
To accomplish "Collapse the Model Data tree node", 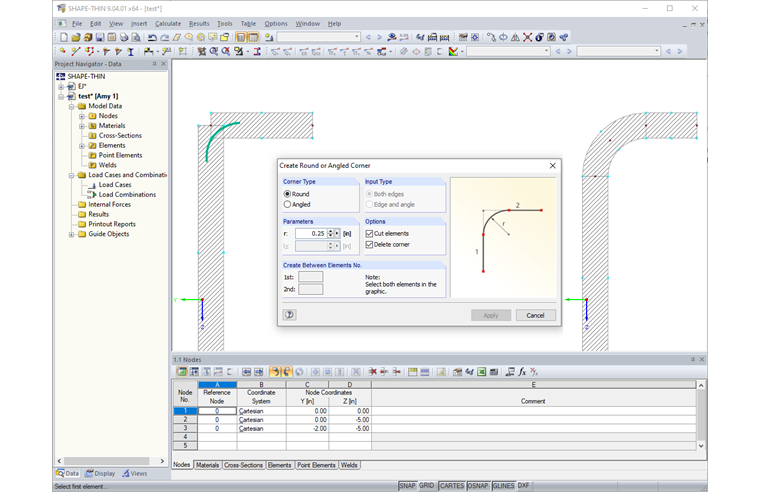I will (71, 106).
